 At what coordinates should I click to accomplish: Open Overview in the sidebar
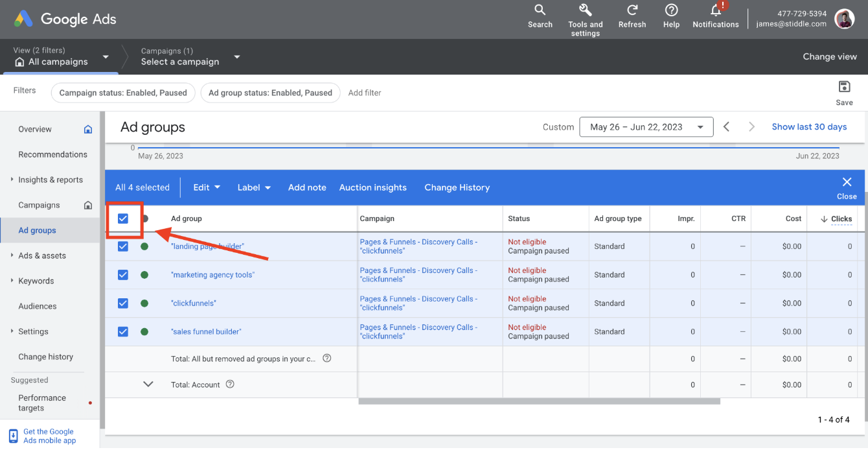35,129
